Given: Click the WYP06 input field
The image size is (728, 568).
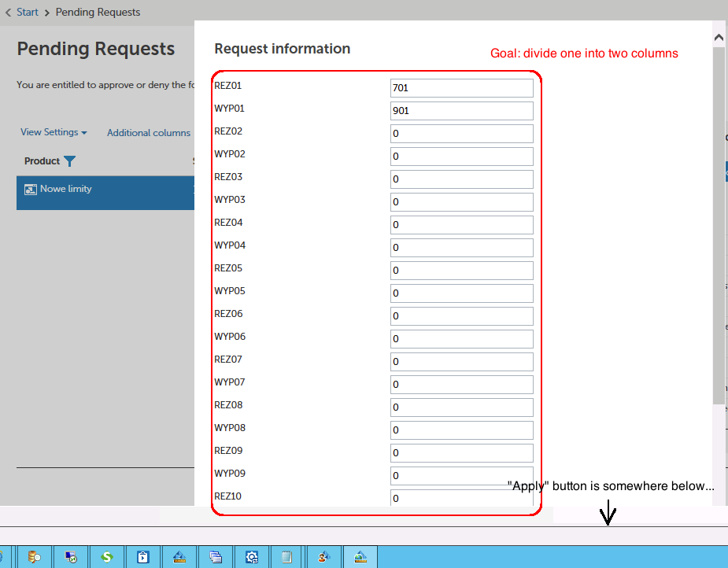Looking at the screenshot, I should click(x=461, y=338).
